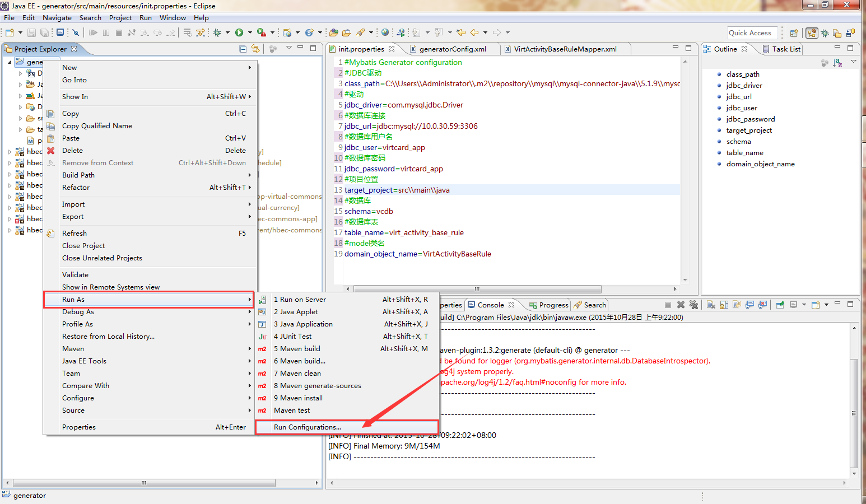Click the Clear Console icon
Screen dimensions: 866x504
point(711,305)
